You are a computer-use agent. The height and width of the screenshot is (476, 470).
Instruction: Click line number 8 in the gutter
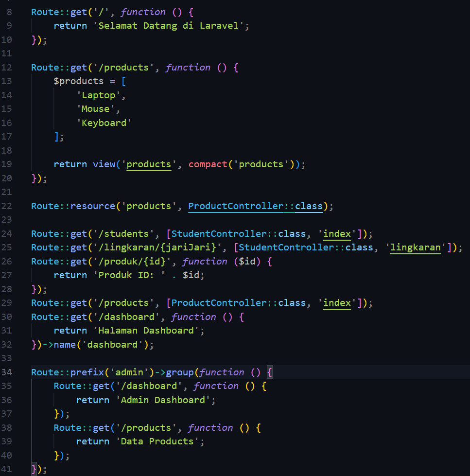(9, 12)
